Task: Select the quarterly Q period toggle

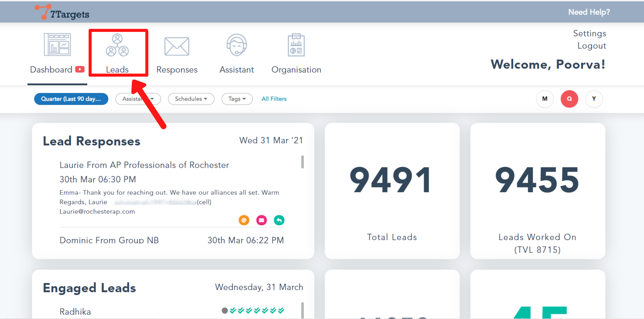Action: [x=569, y=99]
